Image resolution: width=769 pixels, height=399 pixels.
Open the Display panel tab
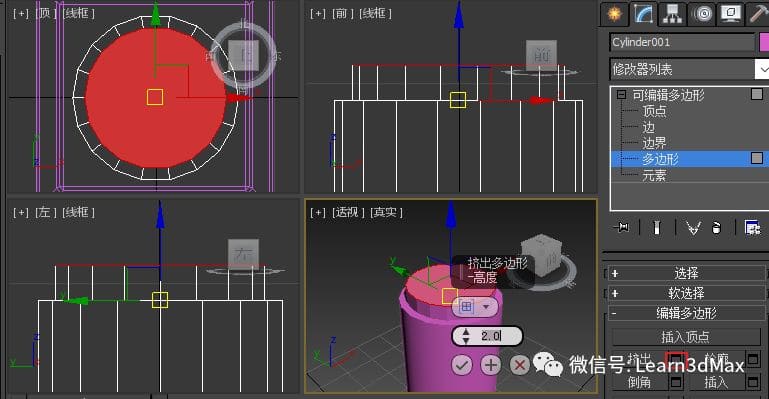pyautogui.click(x=731, y=14)
